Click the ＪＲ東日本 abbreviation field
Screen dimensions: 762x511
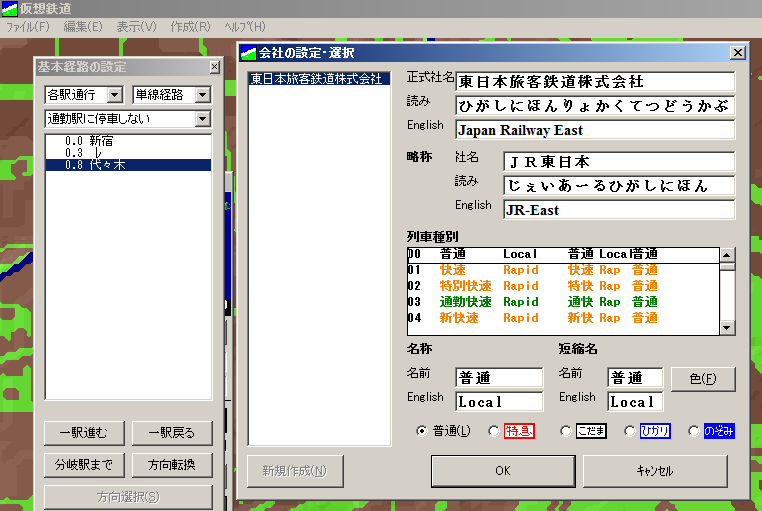[x=619, y=161]
